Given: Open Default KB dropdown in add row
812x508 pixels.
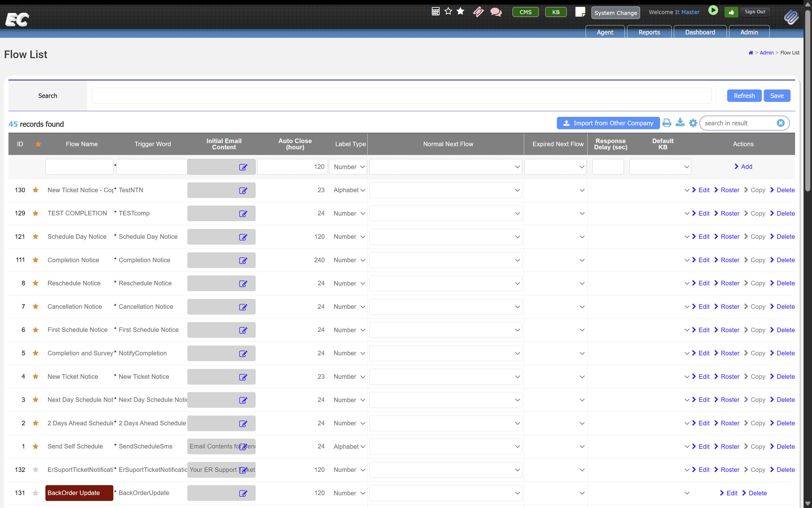Looking at the screenshot, I should [x=660, y=167].
